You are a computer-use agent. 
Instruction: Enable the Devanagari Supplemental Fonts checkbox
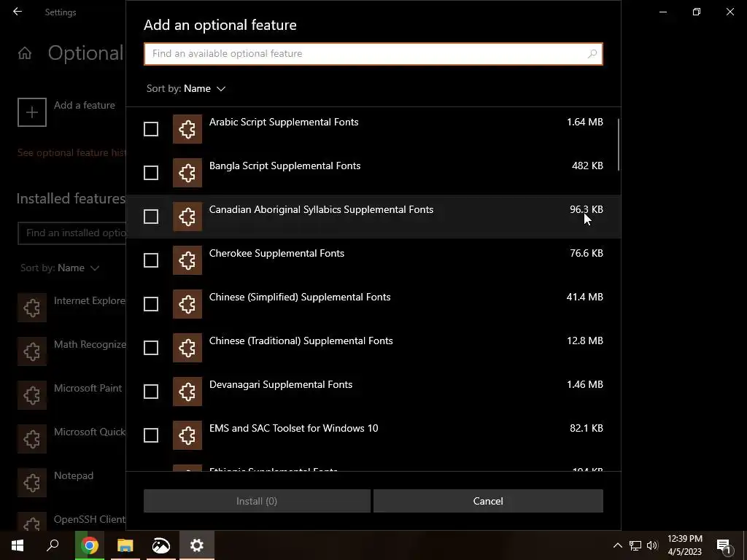151,392
